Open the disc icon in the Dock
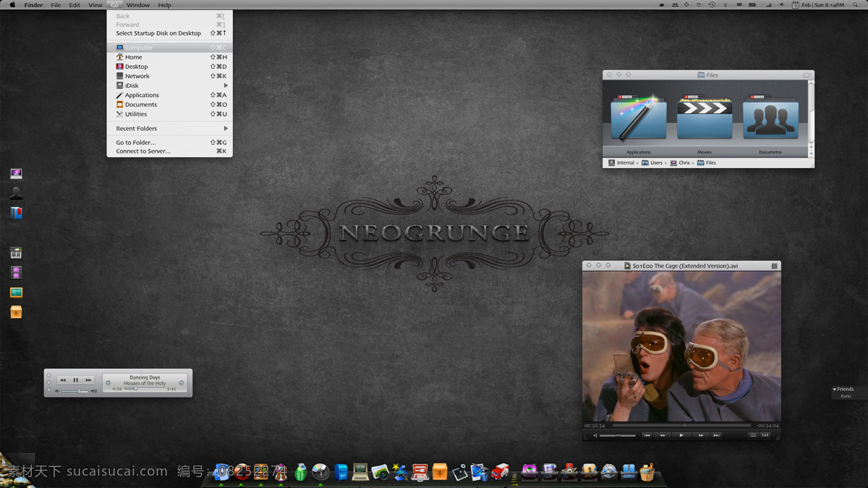 pos(320,472)
